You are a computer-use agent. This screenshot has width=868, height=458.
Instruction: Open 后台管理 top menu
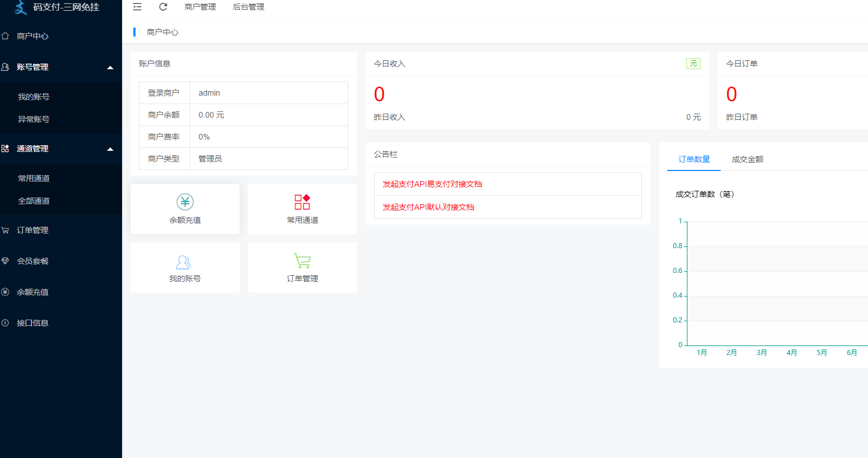(249, 7)
